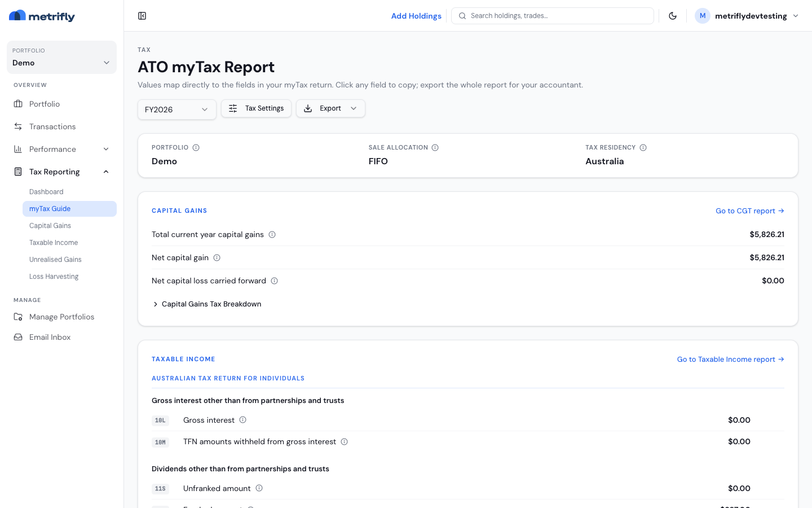Image resolution: width=812 pixels, height=508 pixels.
Task: Click the Search holdings field
Action: (x=553, y=16)
